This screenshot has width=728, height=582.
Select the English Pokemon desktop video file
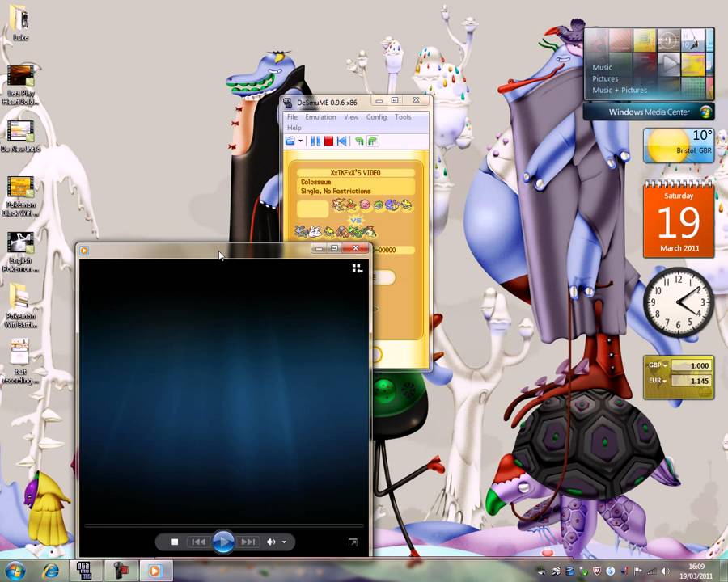coord(20,252)
